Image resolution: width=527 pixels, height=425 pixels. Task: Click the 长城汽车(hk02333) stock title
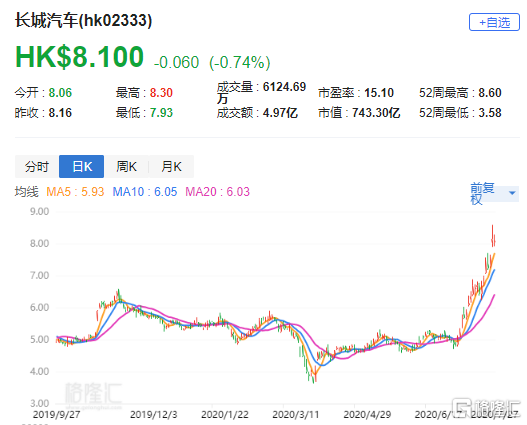coord(83,21)
